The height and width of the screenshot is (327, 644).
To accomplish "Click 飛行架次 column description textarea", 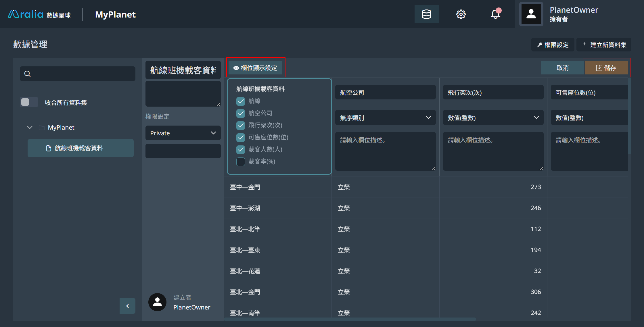I will 493,151.
